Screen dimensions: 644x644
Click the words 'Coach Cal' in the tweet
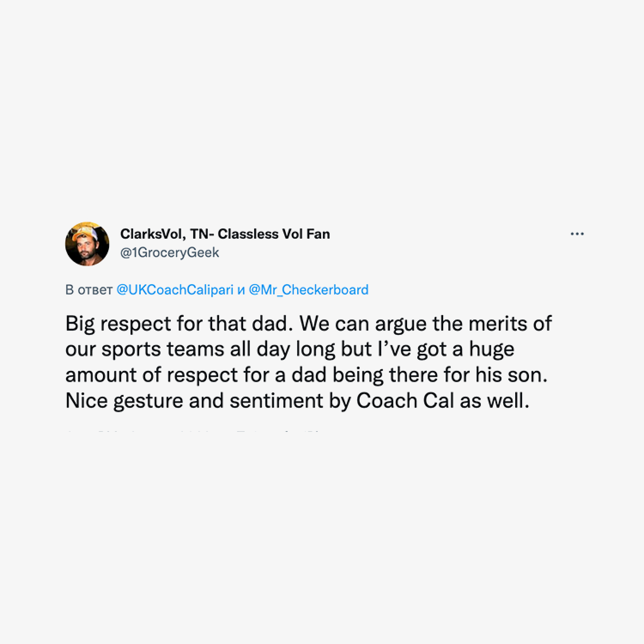pyautogui.click(x=405, y=401)
